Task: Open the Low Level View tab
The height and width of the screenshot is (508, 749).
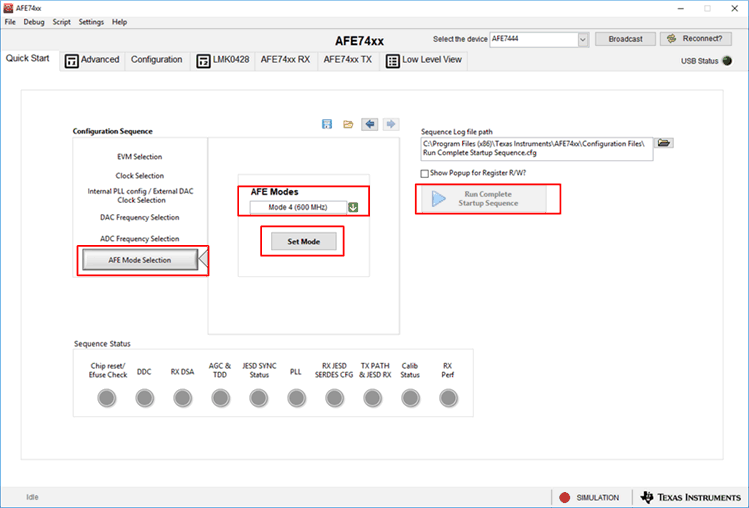Action: (x=424, y=60)
